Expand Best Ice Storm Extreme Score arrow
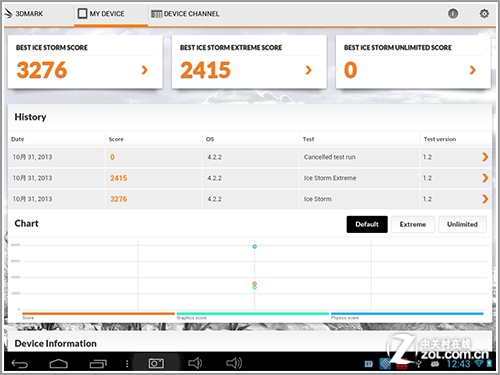Viewport: 500px width, 375px height. pyautogui.click(x=308, y=70)
